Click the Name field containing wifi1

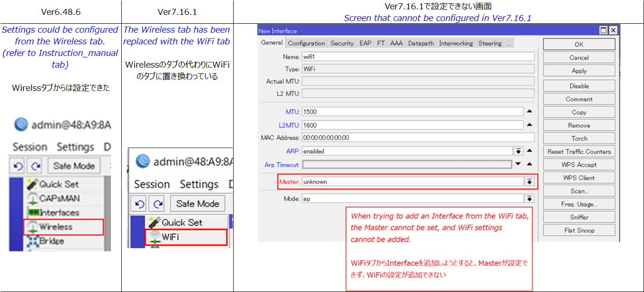418,56
